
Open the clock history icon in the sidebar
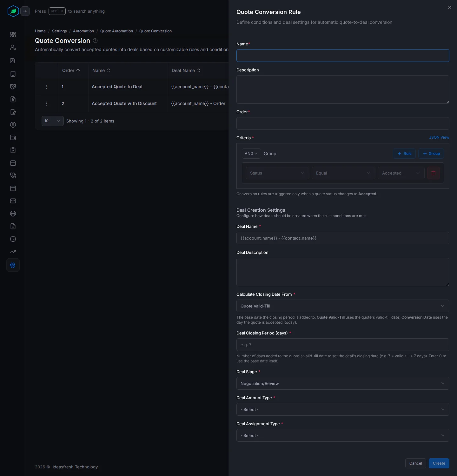coord(13,239)
